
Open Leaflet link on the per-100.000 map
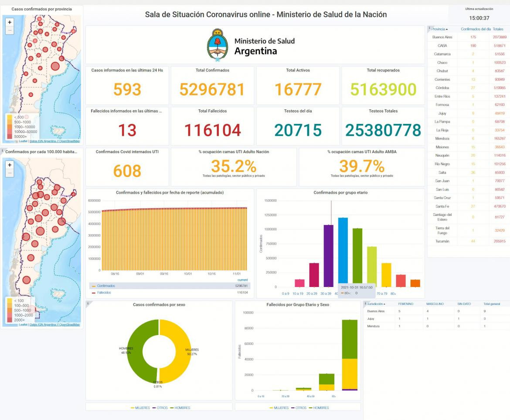point(23,324)
